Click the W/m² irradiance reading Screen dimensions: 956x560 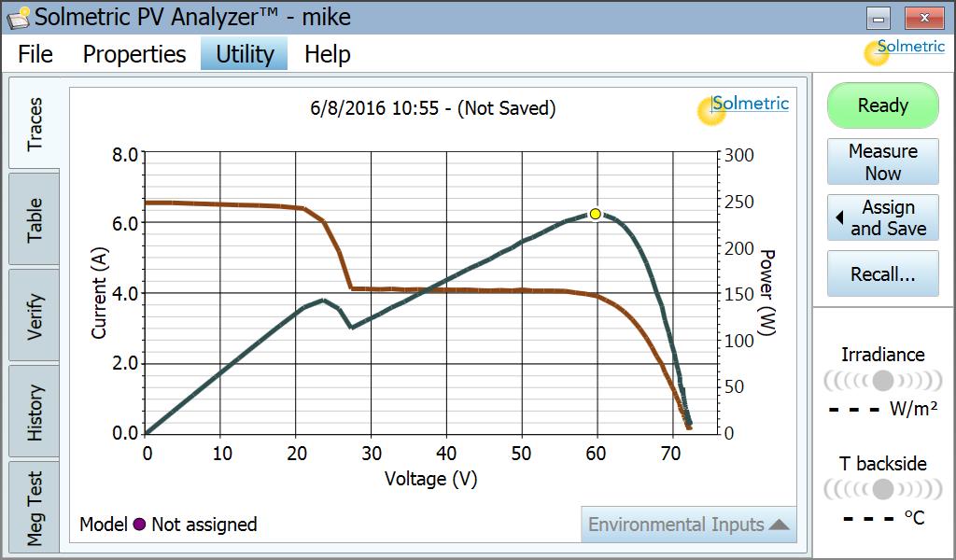coord(883,408)
